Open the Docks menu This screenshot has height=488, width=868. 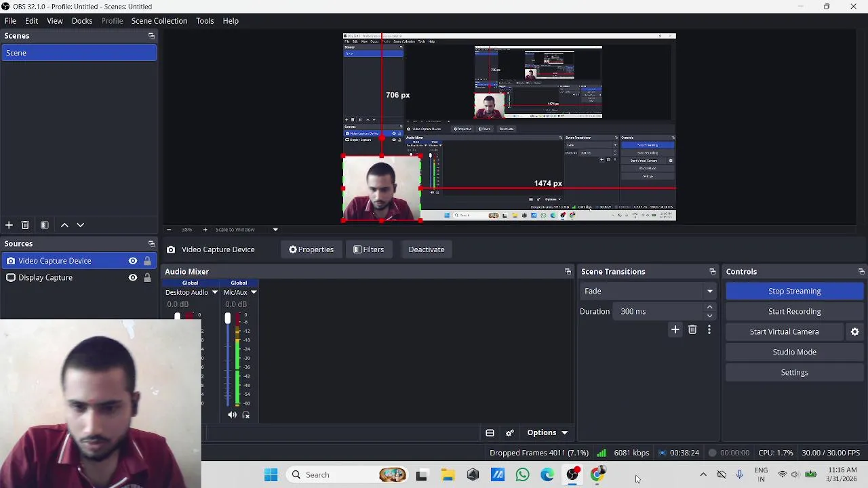(x=82, y=21)
